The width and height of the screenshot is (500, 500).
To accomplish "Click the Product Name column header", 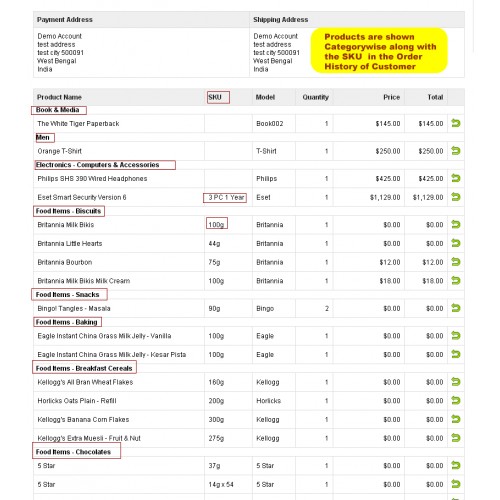I will [59, 97].
